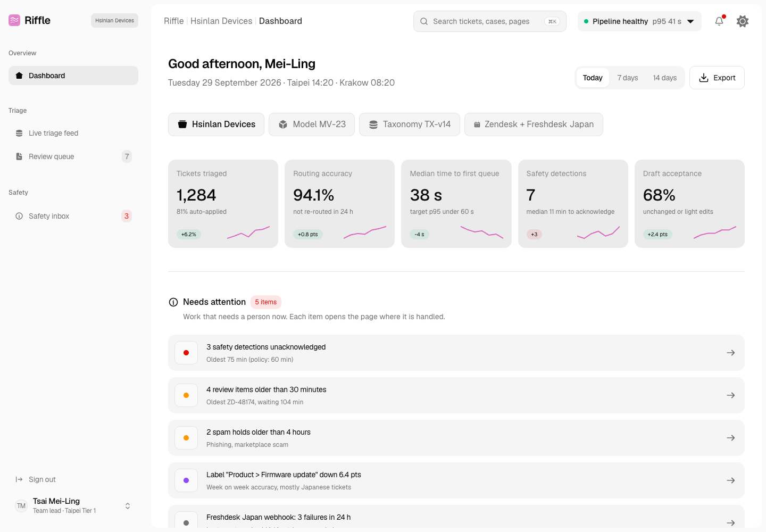Click the search magnifier icon
Viewport: 766px width, 532px height.
pos(424,21)
